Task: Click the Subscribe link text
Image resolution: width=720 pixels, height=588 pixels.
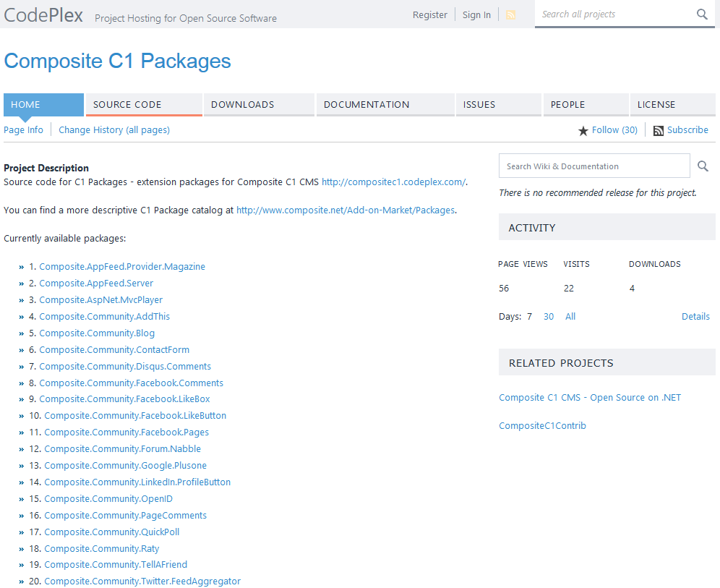Action: [687, 130]
